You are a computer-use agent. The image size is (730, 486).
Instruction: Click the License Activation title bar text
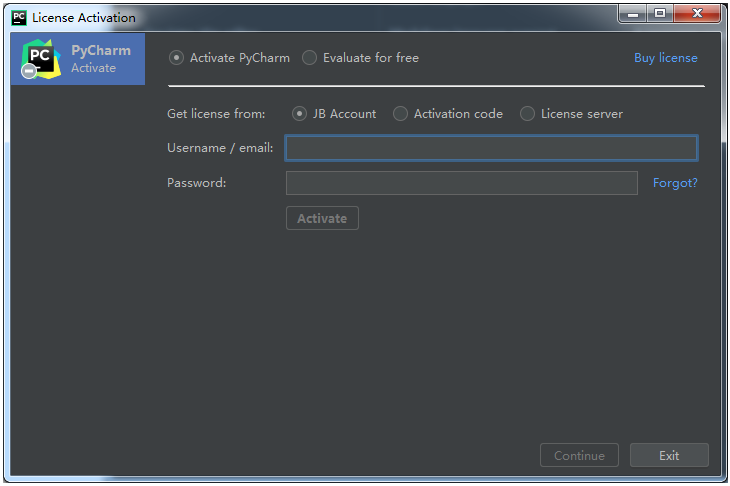click(84, 18)
